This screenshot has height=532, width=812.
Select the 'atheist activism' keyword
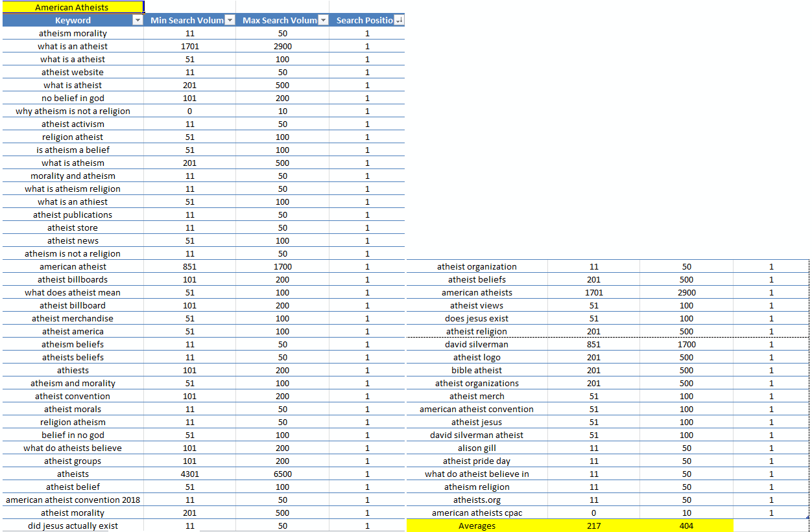(73, 124)
